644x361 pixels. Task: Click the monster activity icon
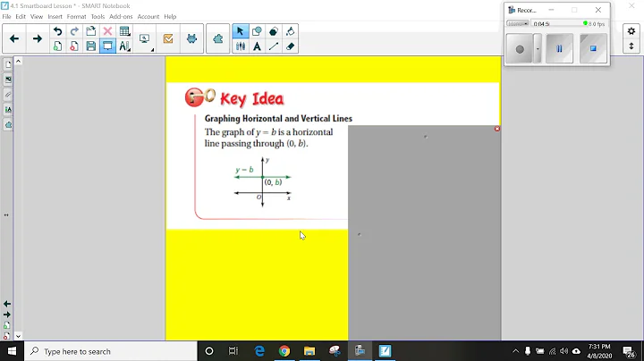[191, 39]
